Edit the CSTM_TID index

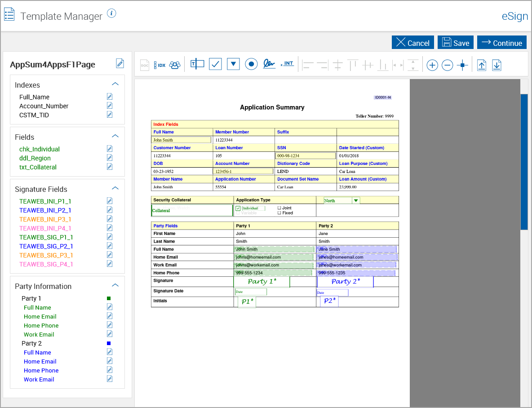point(110,115)
